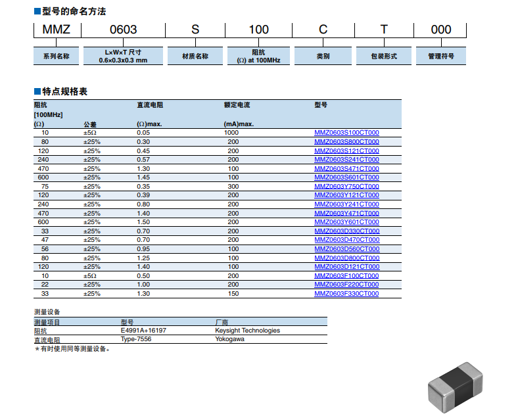The height and width of the screenshot is (420, 518).
Task: Select the MMZ0603S241CT000 link
Action: [346, 160]
